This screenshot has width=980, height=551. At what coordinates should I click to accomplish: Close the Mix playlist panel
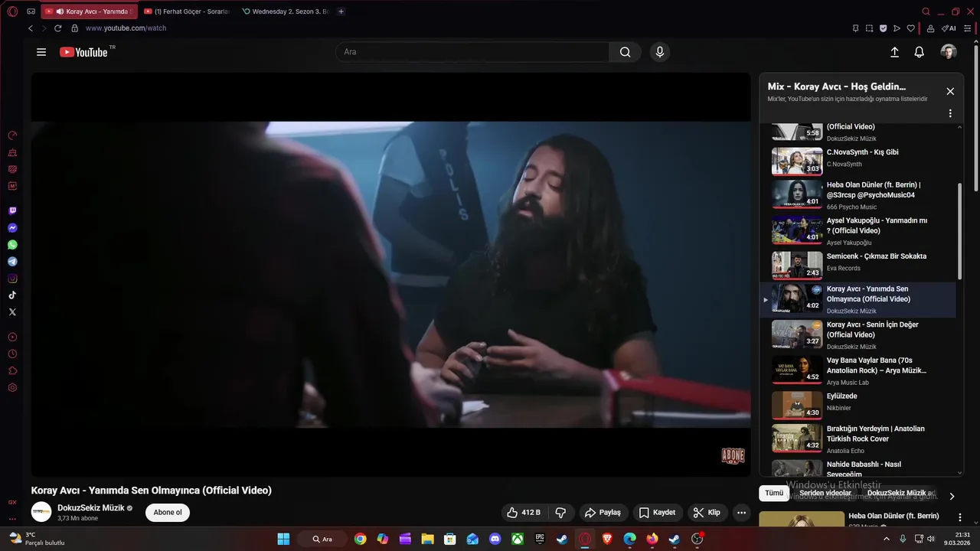click(x=950, y=91)
